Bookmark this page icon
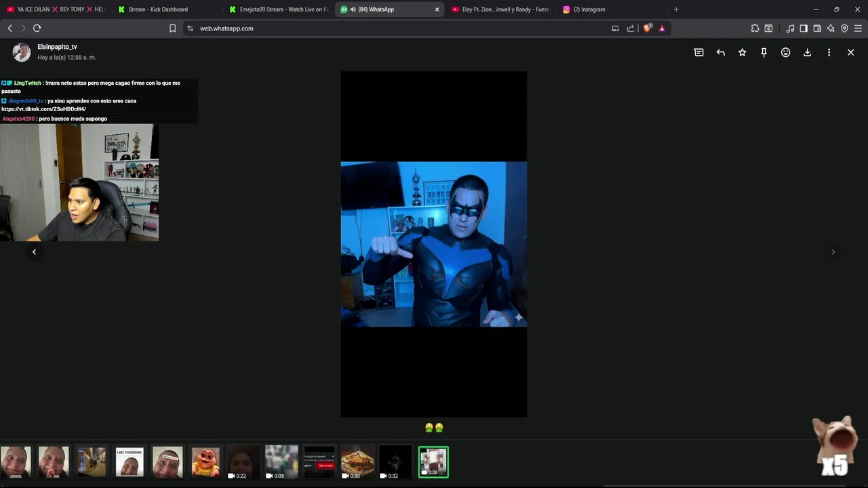868x488 pixels. click(x=172, y=28)
